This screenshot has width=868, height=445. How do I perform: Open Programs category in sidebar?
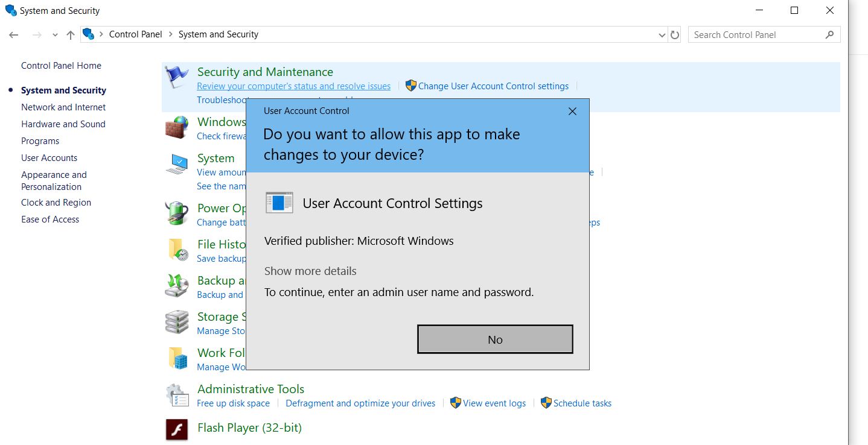pos(40,140)
